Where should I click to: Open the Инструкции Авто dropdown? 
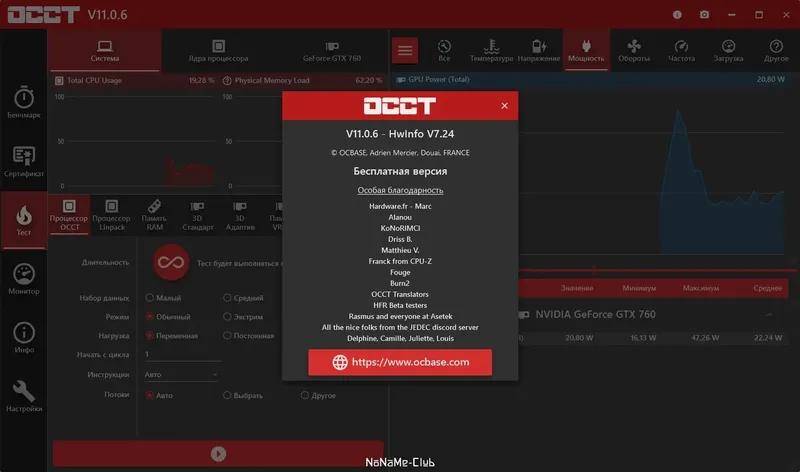coord(182,375)
